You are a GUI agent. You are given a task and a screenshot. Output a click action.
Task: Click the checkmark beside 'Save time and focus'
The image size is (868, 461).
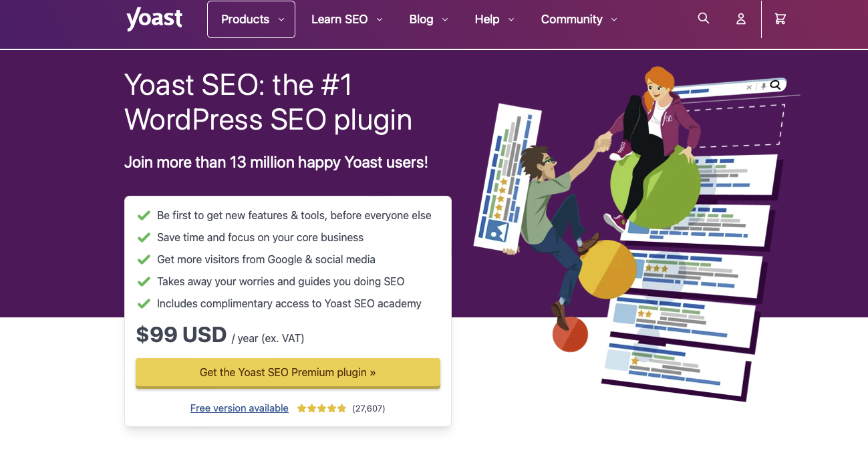pos(144,238)
